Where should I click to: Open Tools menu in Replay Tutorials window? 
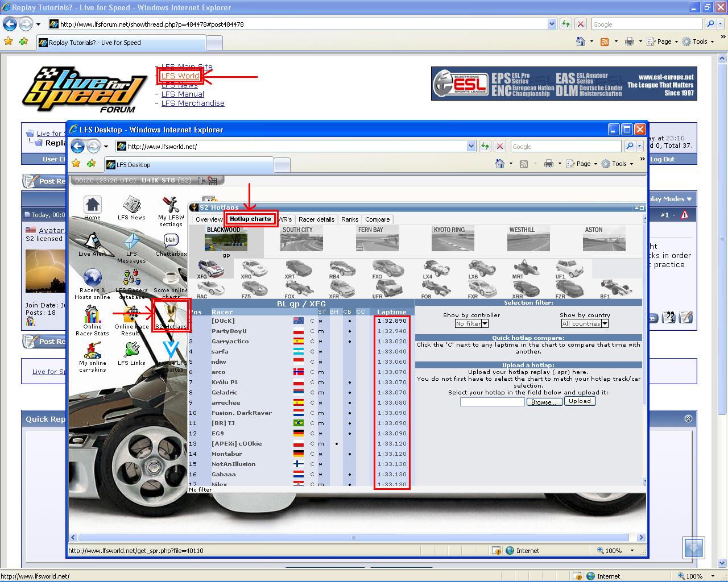697,41
